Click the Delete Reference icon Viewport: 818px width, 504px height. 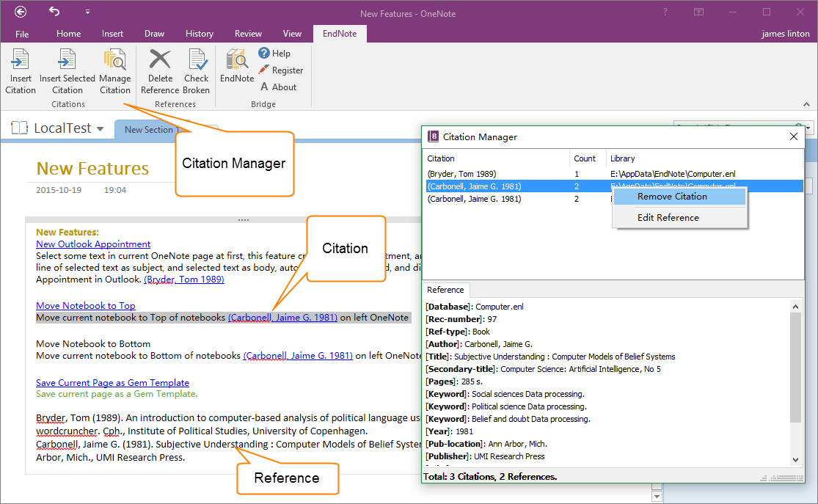(160, 59)
